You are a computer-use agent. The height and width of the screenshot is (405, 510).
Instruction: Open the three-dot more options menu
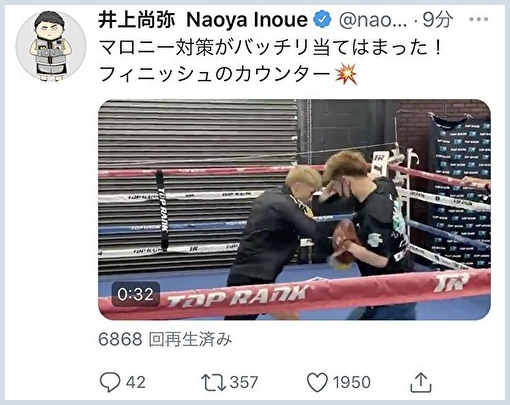click(x=478, y=19)
